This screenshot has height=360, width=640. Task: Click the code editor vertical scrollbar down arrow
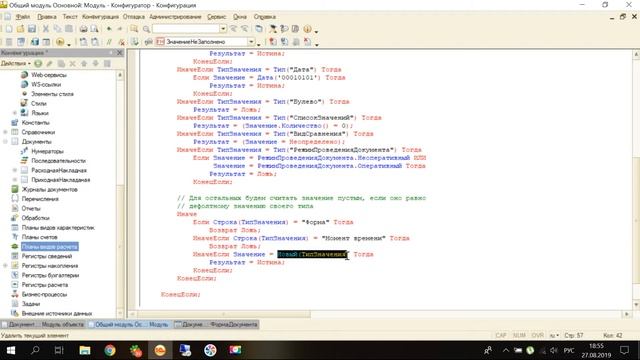point(636,305)
